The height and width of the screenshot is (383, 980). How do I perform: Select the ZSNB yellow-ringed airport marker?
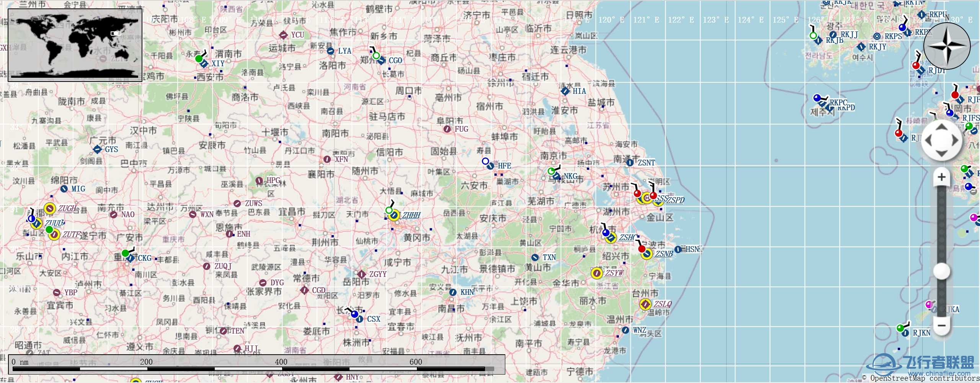tap(647, 254)
